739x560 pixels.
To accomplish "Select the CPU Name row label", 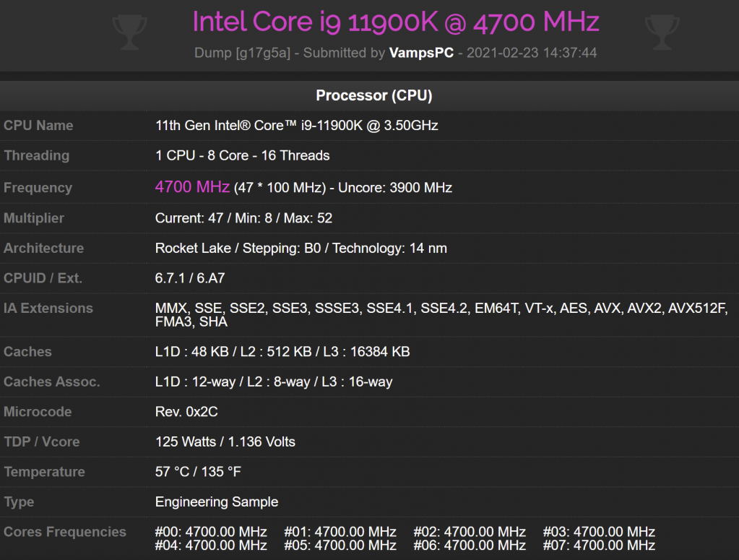I will tap(38, 125).
